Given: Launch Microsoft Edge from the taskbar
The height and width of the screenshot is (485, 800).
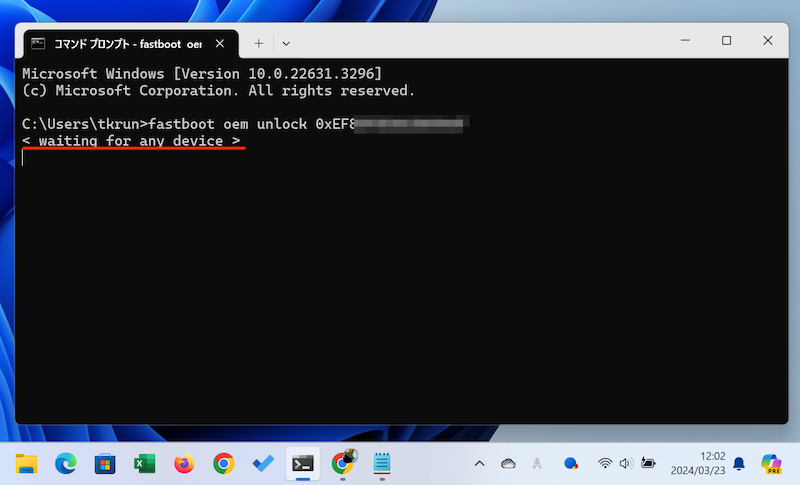Looking at the screenshot, I should click(66, 463).
